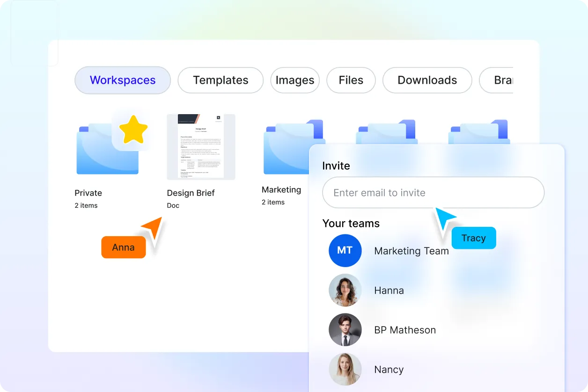
Task: Select the Images tab
Action: (x=295, y=80)
